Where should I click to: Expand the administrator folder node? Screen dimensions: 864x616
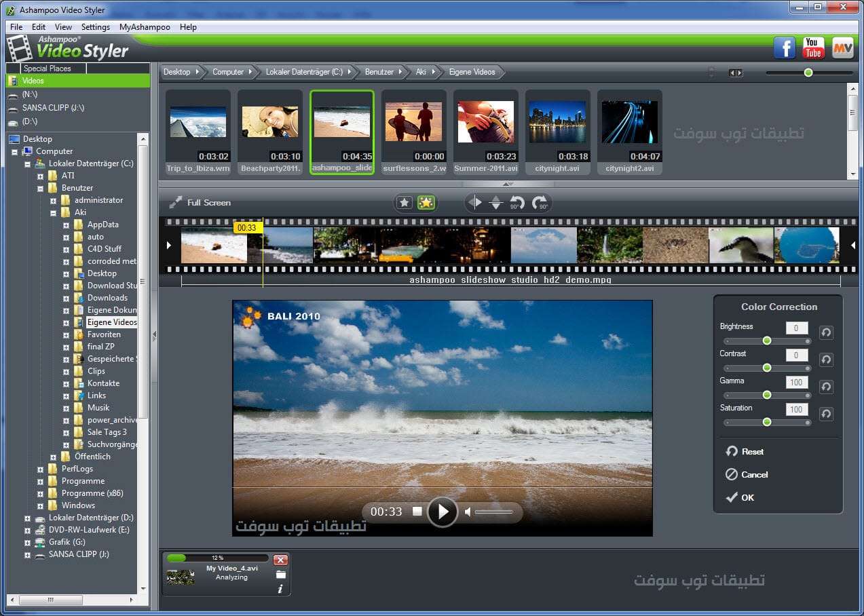tap(54, 200)
